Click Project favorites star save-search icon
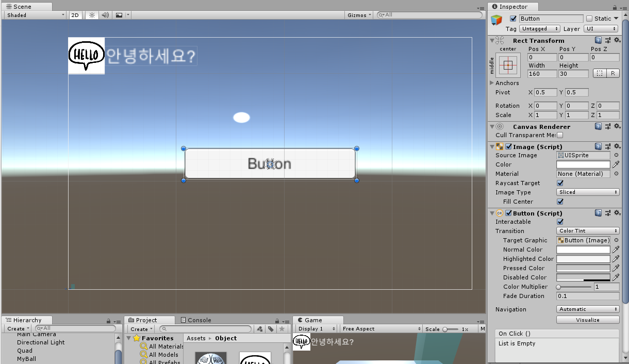The image size is (629, 364). pos(282,329)
